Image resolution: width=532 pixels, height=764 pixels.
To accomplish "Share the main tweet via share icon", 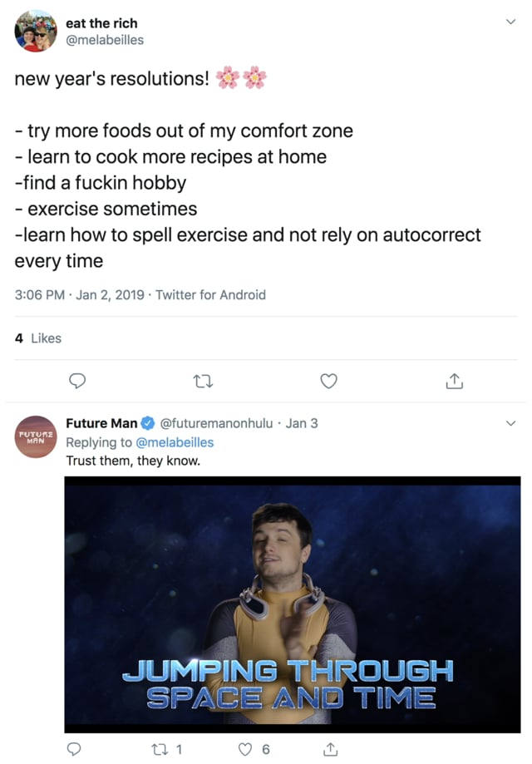I will pos(454,381).
